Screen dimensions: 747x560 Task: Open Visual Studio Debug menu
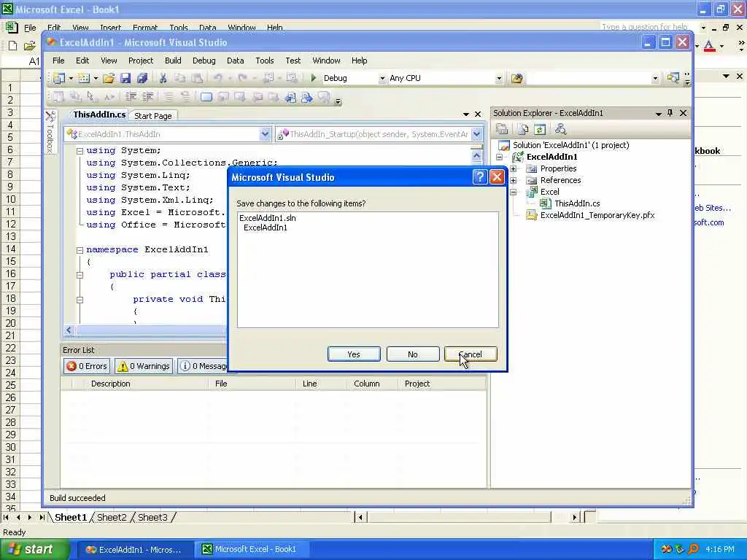(204, 61)
